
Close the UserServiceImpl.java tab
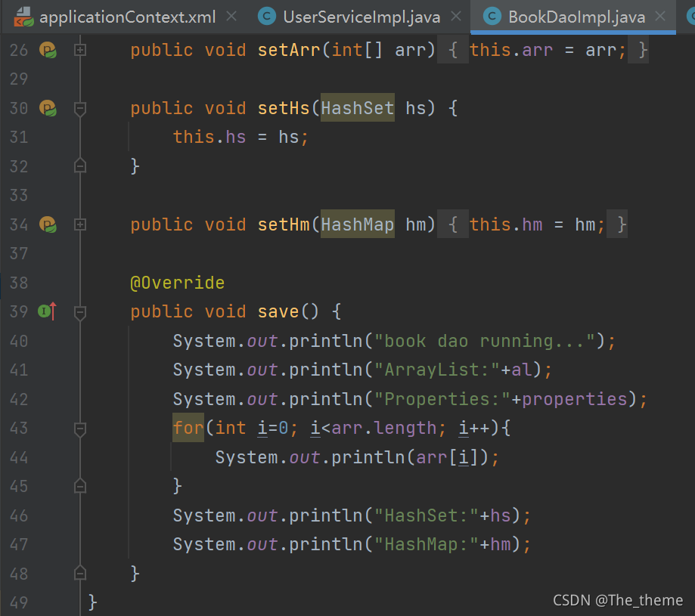coord(456,17)
